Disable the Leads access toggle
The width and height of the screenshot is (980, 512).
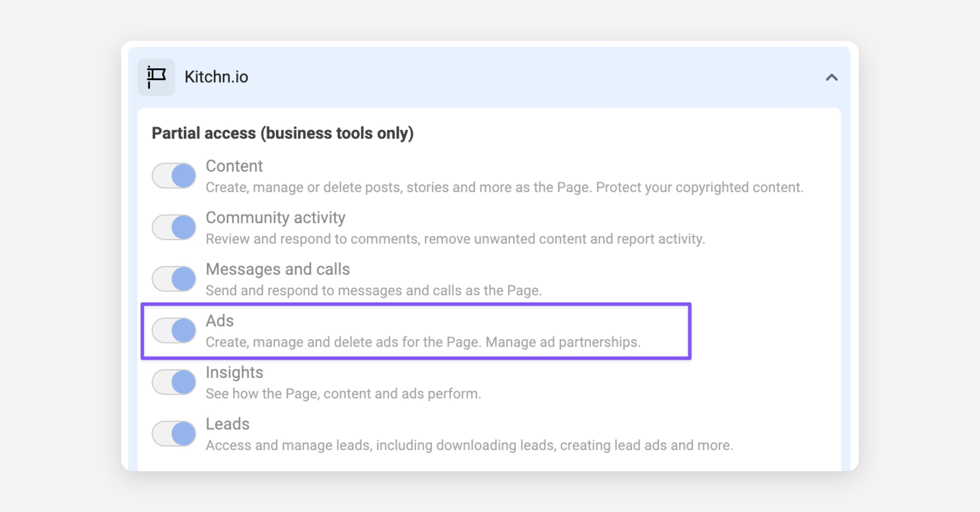click(174, 434)
